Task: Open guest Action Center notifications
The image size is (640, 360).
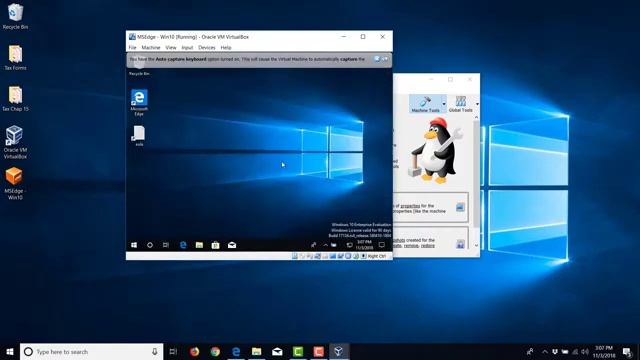Action: [x=382, y=245]
